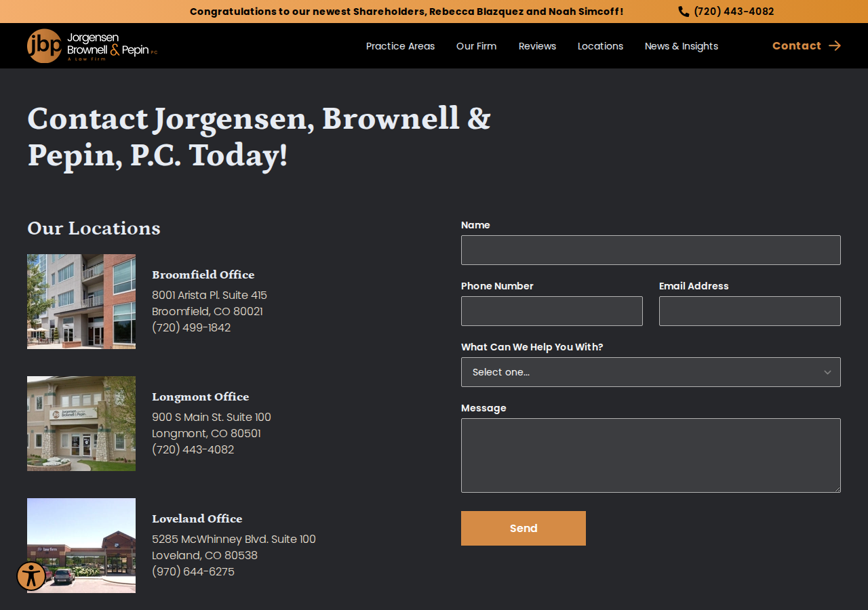Click the Contact link in header
The image size is (868, 610).
(797, 45)
